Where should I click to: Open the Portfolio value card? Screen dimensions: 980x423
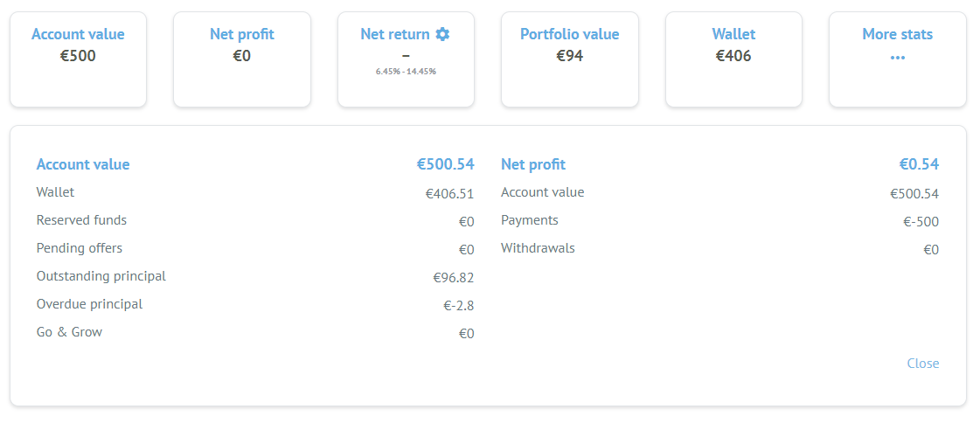[x=570, y=59]
